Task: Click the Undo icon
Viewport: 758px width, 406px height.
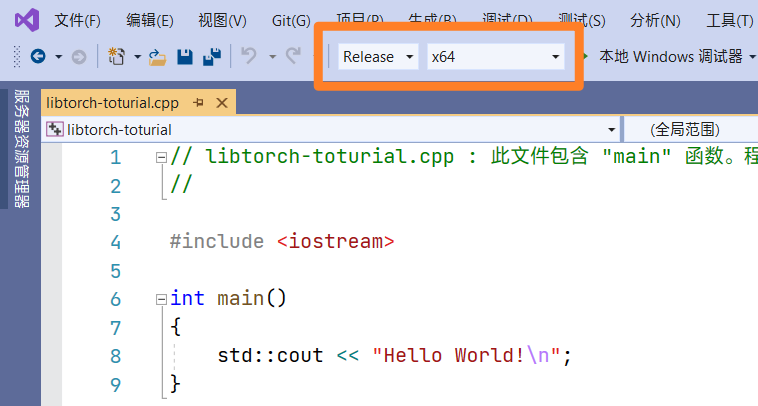Action: [249, 56]
